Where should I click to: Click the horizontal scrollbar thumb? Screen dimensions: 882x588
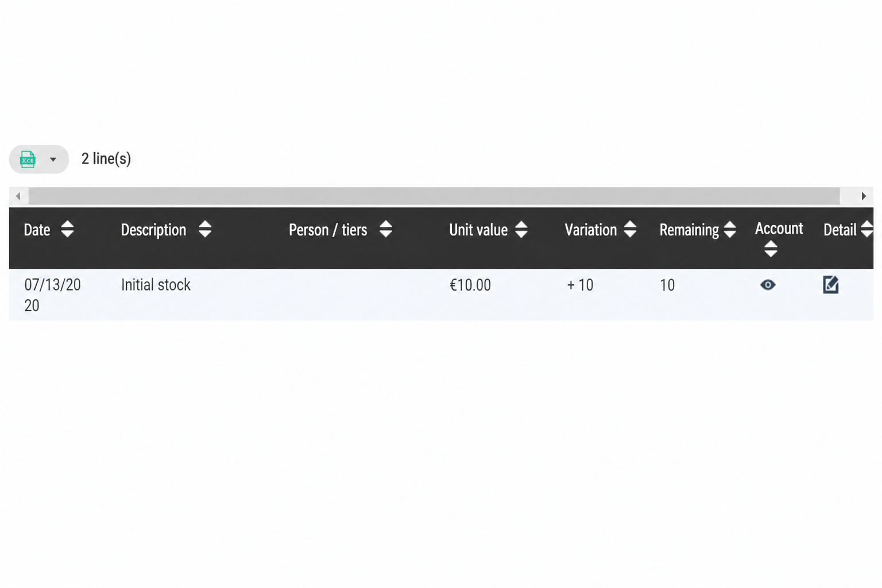(x=434, y=196)
